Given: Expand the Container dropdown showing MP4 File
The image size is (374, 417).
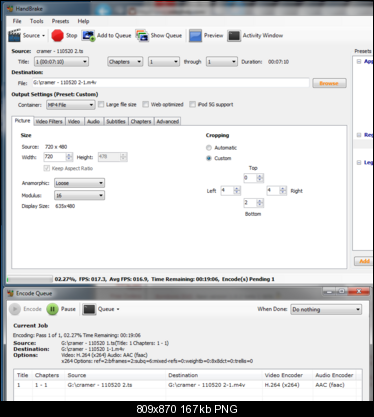Looking at the screenshot, I should [x=71, y=105].
